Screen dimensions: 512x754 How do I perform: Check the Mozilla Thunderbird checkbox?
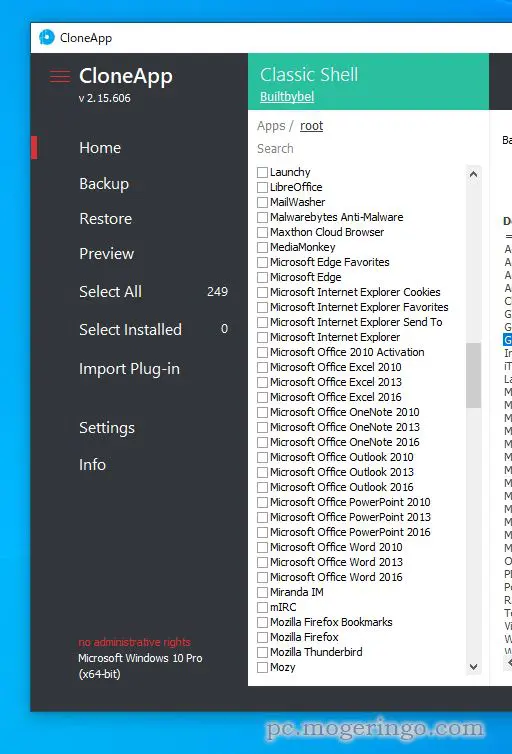click(262, 652)
